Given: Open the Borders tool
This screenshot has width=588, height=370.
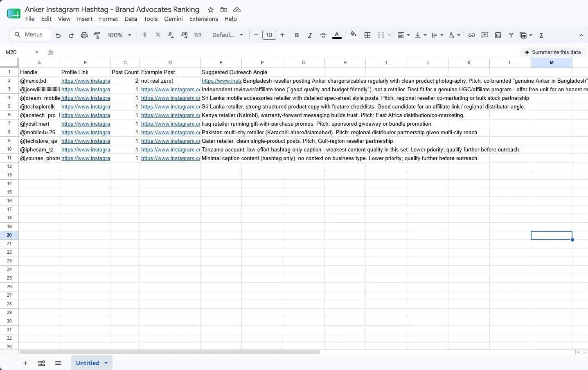Looking at the screenshot, I should click(x=367, y=35).
